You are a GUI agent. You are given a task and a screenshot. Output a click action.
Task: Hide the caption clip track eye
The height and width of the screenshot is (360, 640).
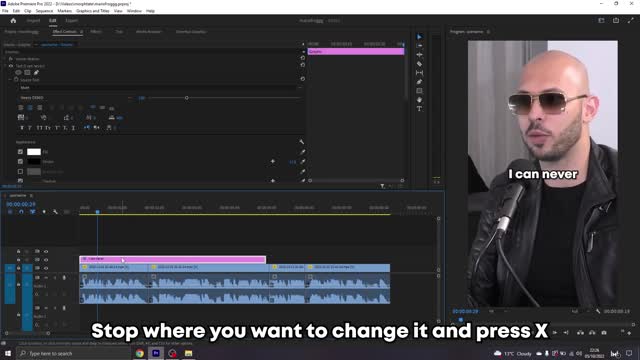(46, 260)
